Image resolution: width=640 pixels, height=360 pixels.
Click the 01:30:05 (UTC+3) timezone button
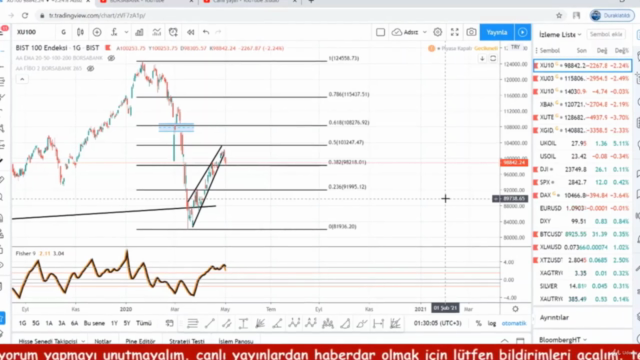click(x=438, y=323)
